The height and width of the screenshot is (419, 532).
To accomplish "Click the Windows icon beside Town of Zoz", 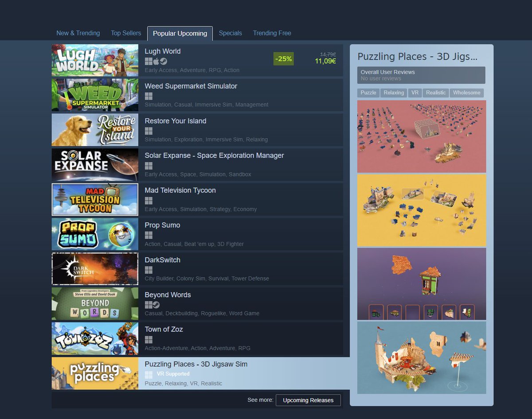I will coord(149,339).
